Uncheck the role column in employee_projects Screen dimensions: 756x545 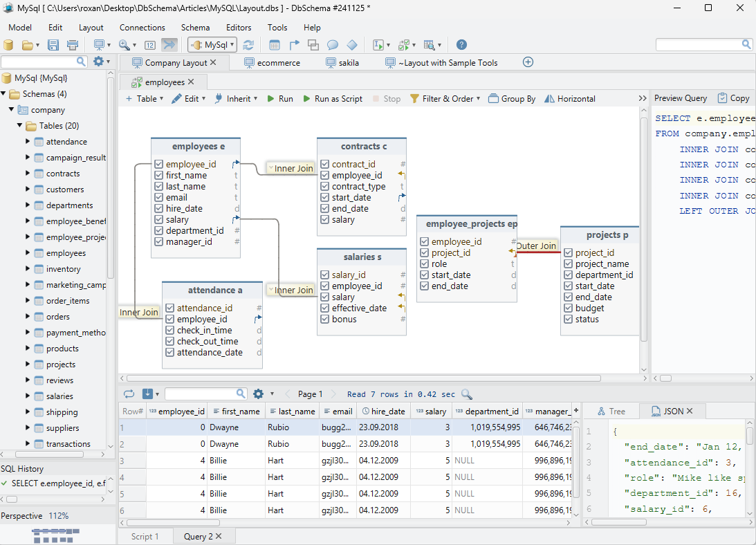click(x=423, y=264)
